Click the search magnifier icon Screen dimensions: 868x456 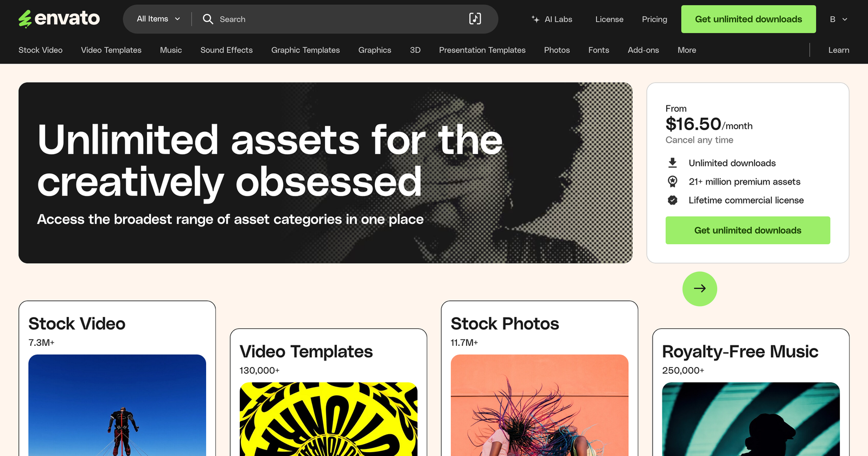click(x=208, y=19)
